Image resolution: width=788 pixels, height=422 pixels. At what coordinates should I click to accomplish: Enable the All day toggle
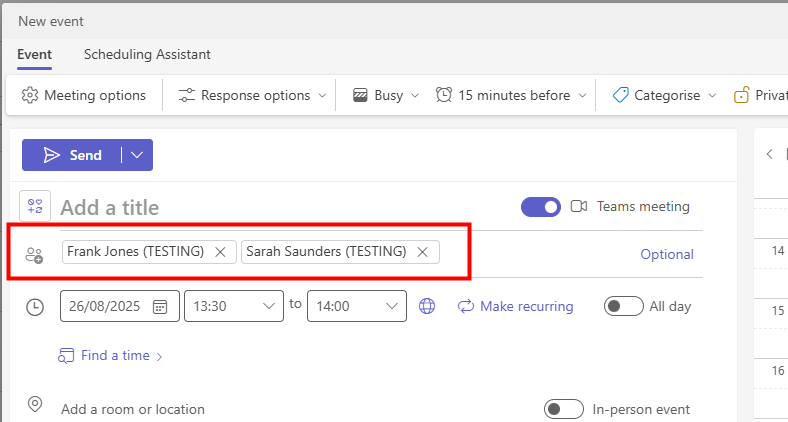click(623, 306)
